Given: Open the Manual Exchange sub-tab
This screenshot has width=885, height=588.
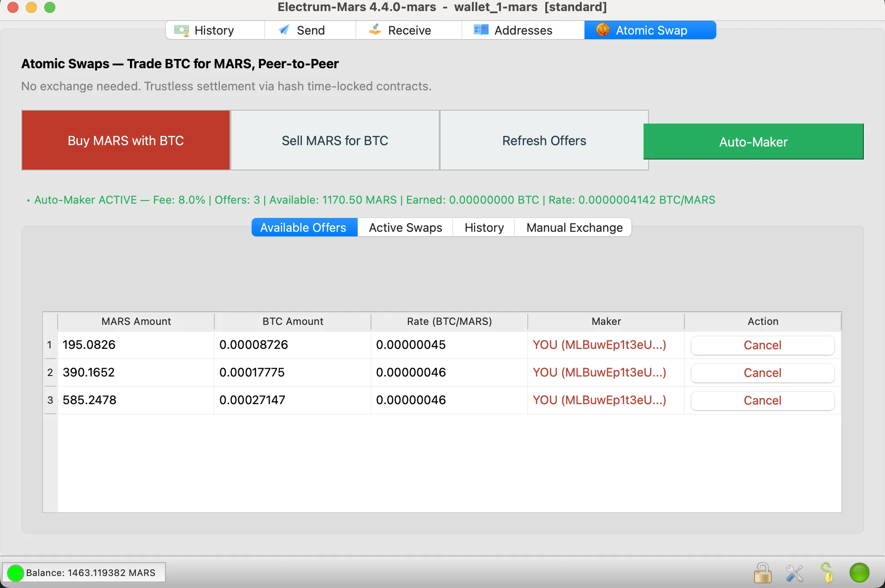Looking at the screenshot, I should [574, 228].
